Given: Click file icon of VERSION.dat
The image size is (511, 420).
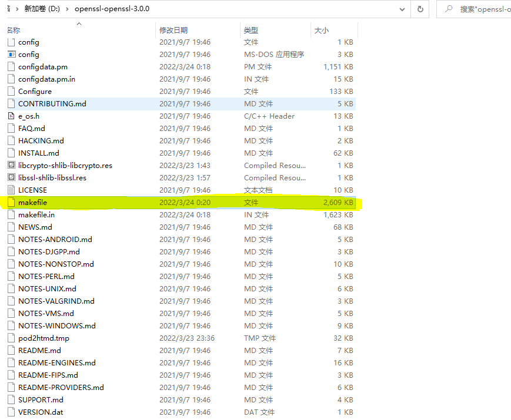Looking at the screenshot, I should pos(11,412).
